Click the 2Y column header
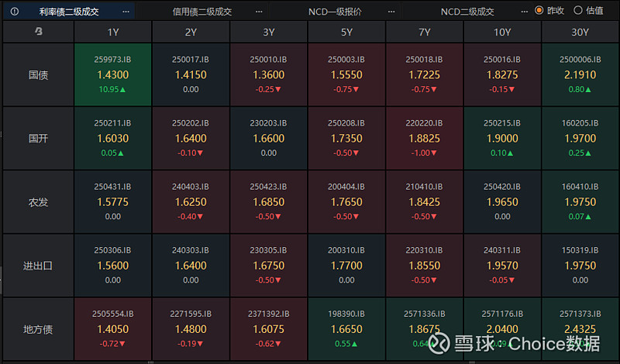This screenshot has height=364, width=620. (x=191, y=32)
